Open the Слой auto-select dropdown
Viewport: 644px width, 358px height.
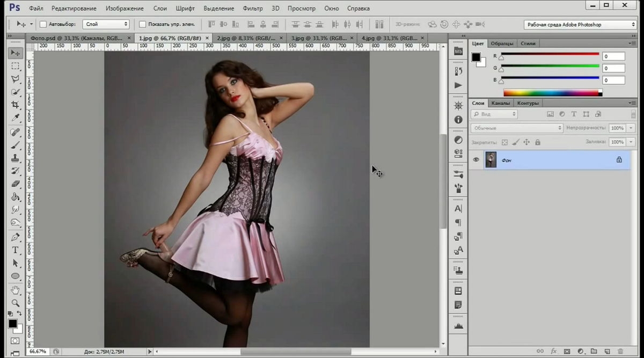coord(106,24)
